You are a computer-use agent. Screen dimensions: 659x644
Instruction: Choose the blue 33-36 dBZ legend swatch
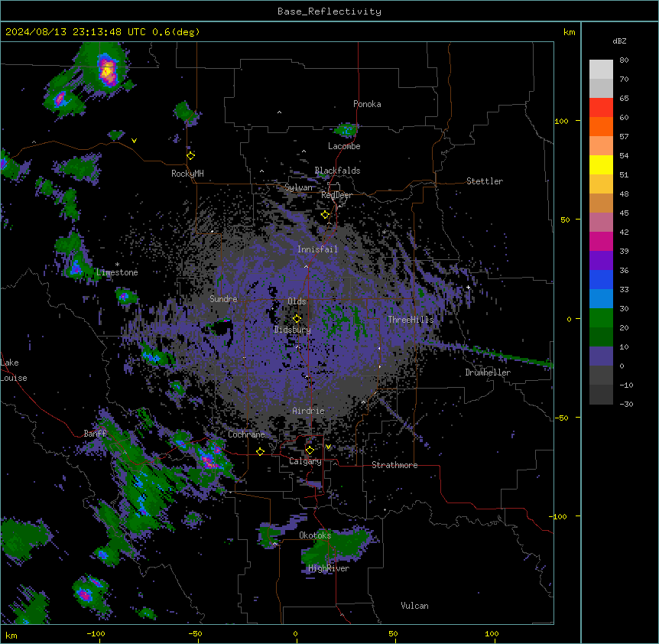(x=601, y=279)
